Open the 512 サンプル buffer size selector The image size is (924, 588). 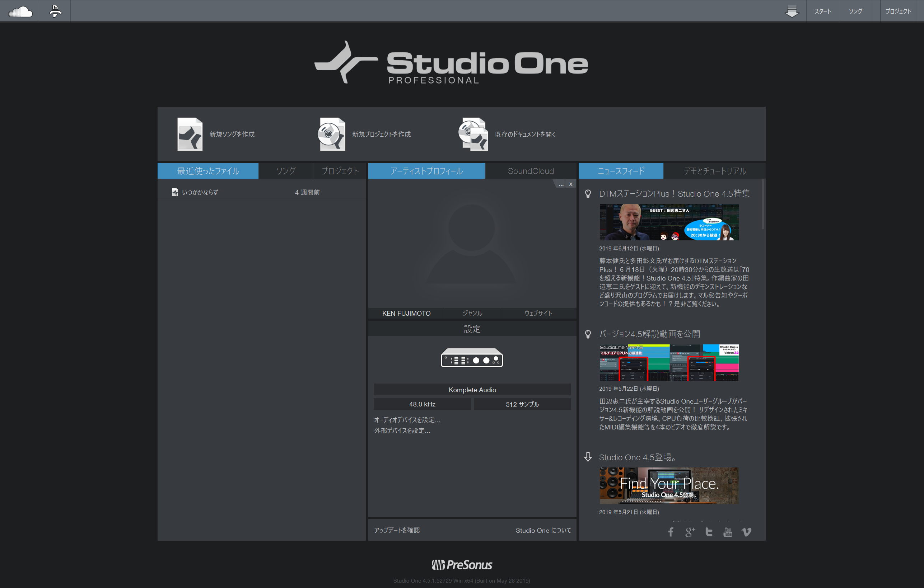coord(522,404)
